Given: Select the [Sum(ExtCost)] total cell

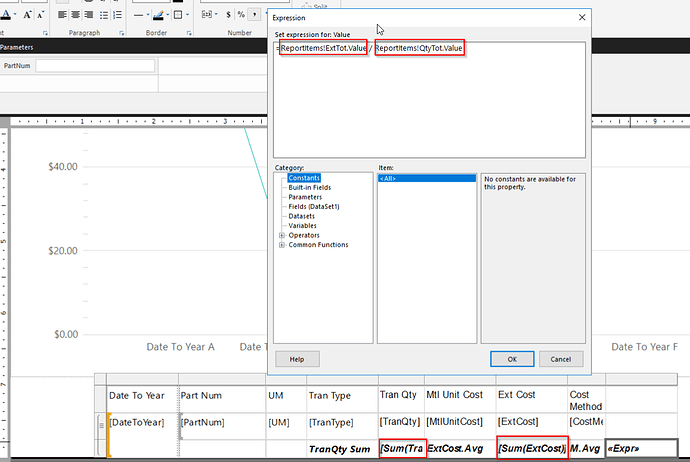Looking at the screenshot, I should 532,448.
